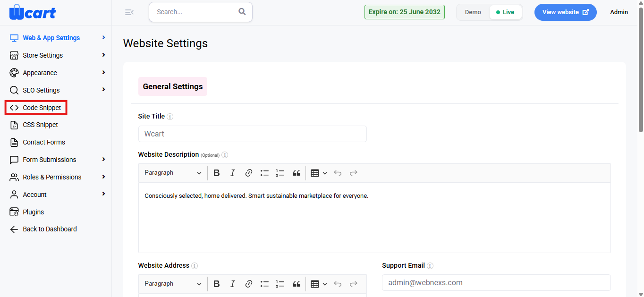Toggle Bold in Website Description editor

pos(217,173)
